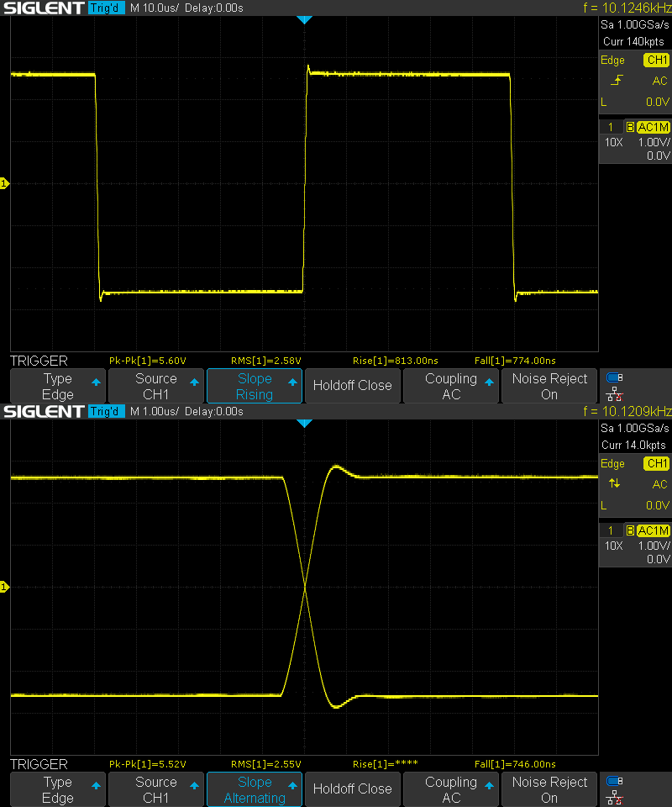This screenshot has height=807, width=672.
Task: Open Slope Alternating selector
Action: (254, 789)
